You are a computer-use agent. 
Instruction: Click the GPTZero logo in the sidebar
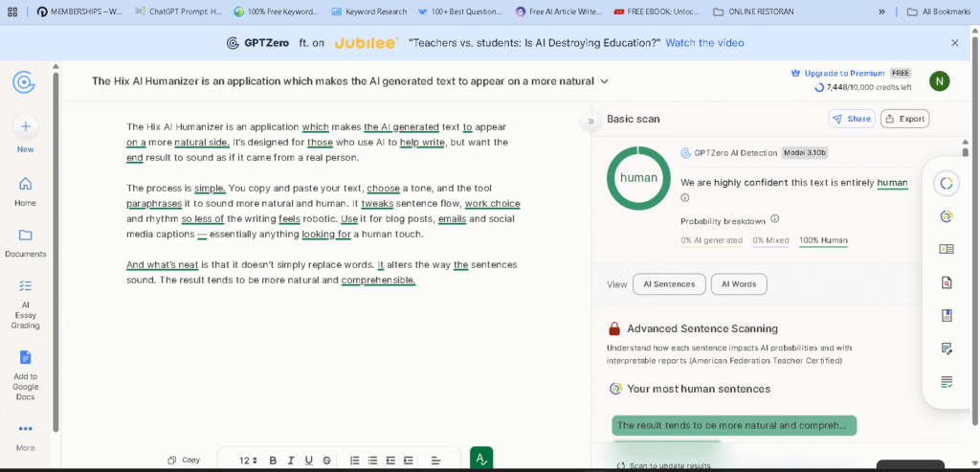pyautogui.click(x=25, y=82)
